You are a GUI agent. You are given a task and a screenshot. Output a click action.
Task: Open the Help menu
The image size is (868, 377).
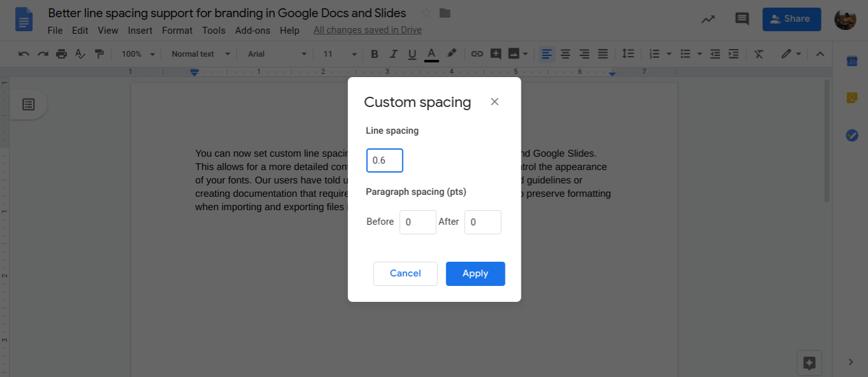click(x=289, y=30)
